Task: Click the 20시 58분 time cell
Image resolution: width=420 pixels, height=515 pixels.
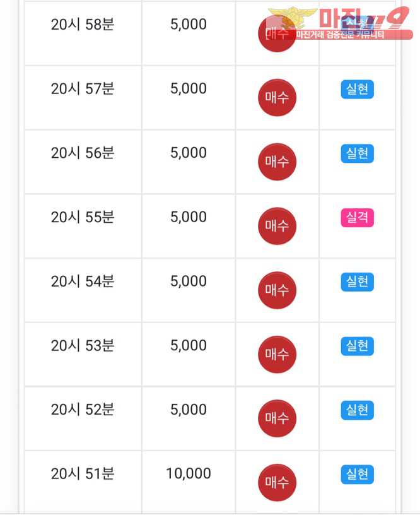Action: pos(83,25)
